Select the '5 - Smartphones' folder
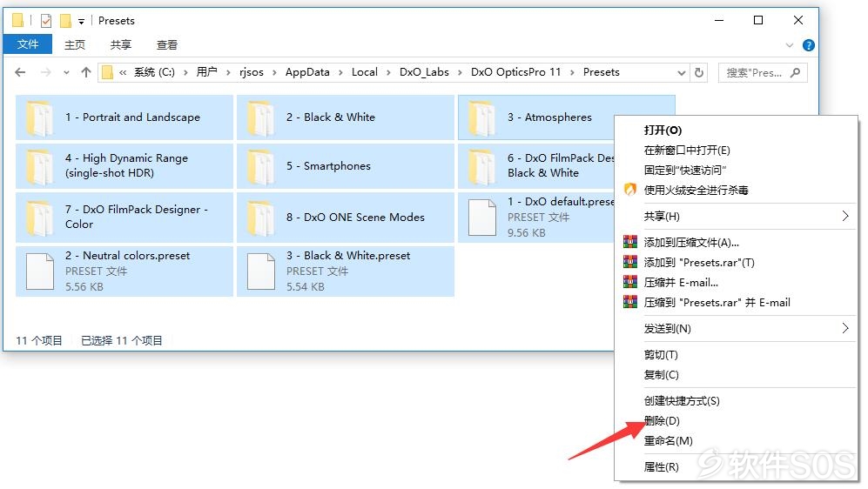The image size is (868, 489). (346, 165)
